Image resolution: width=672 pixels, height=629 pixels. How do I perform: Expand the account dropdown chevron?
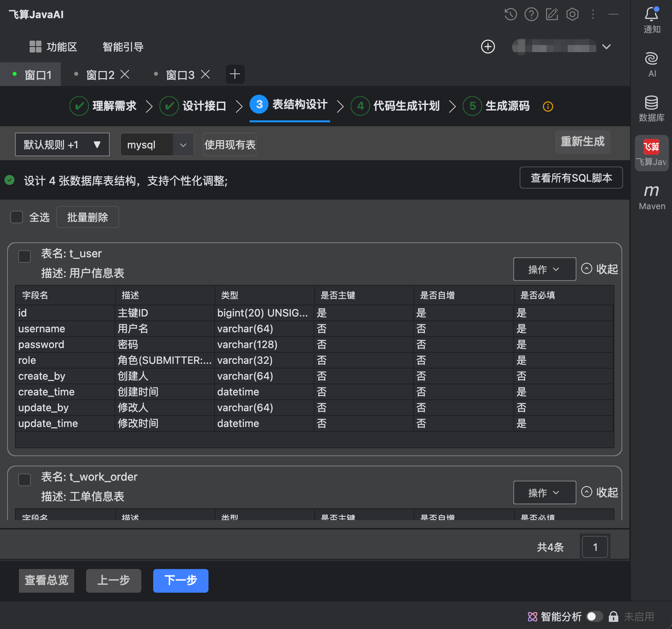[x=606, y=47]
